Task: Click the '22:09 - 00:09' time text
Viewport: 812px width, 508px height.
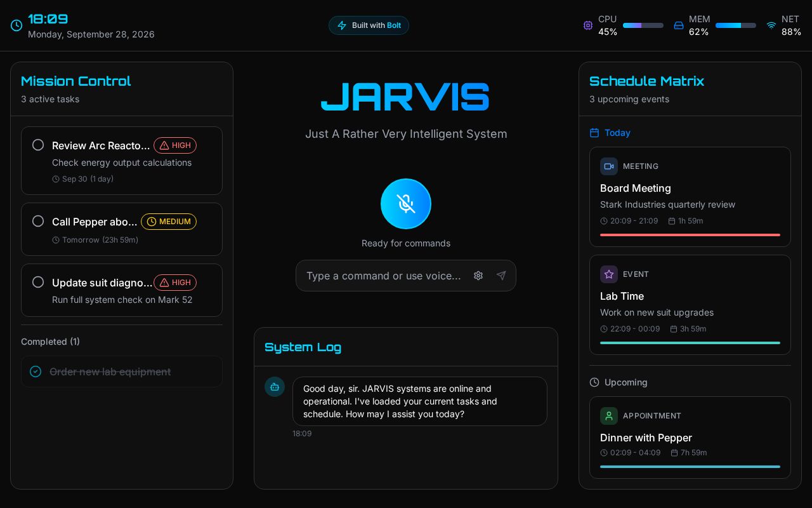Action: [635, 329]
